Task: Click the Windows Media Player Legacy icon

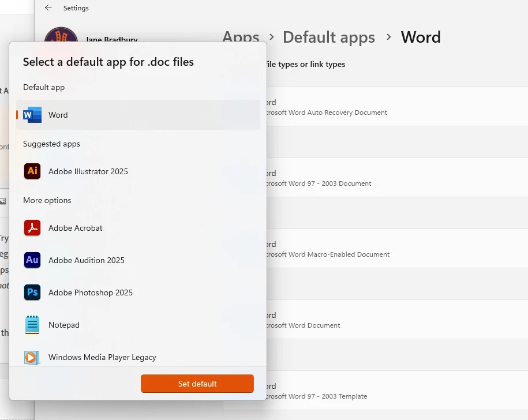Action: click(x=32, y=358)
